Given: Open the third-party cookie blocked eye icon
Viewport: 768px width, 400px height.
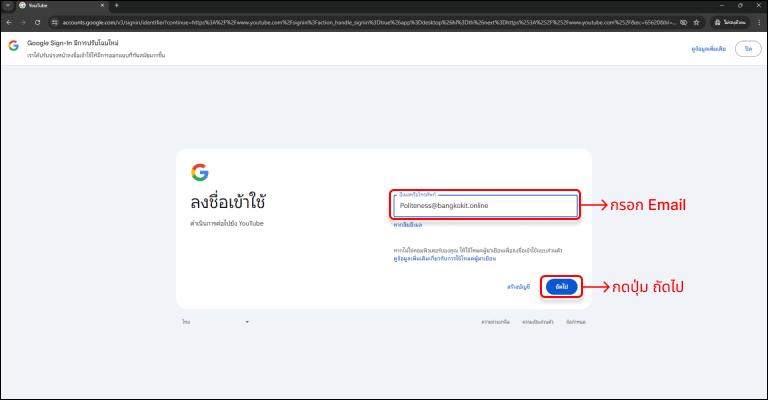Looking at the screenshot, I should (684, 23).
